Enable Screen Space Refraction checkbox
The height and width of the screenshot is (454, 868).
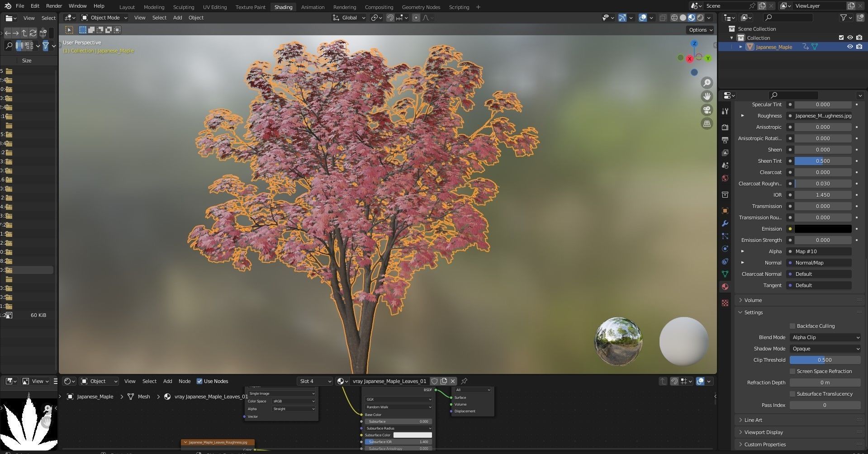tap(792, 371)
